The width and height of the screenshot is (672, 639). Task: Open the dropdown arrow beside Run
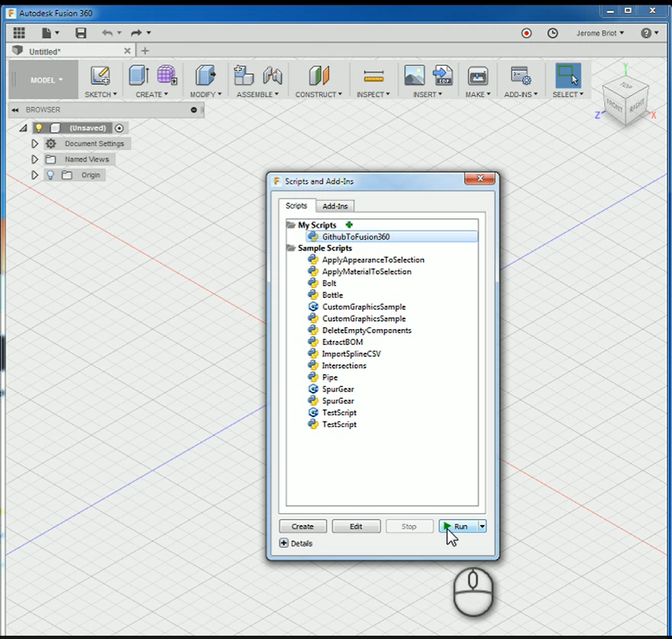point(482,526)
